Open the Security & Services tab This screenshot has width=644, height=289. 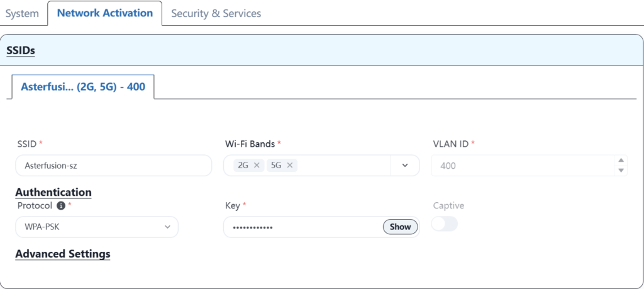click(x=216, y=13)
